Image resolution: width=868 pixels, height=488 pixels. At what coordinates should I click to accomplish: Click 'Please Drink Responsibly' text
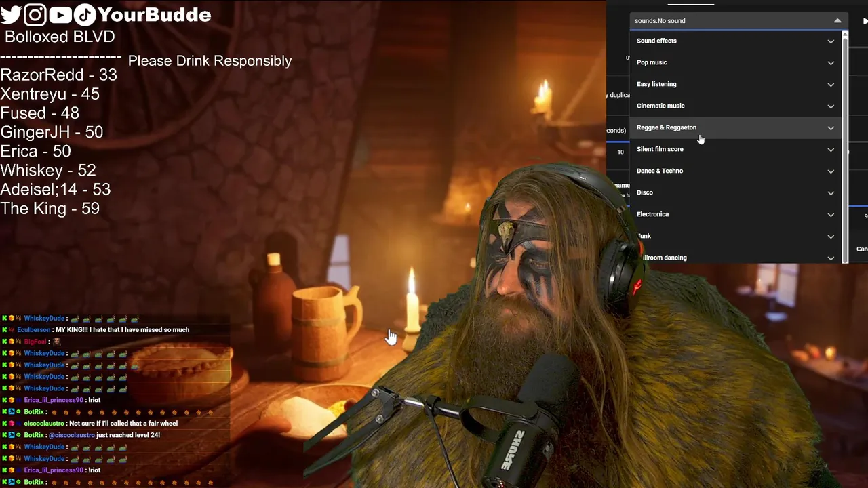click(x=210, y=61)
